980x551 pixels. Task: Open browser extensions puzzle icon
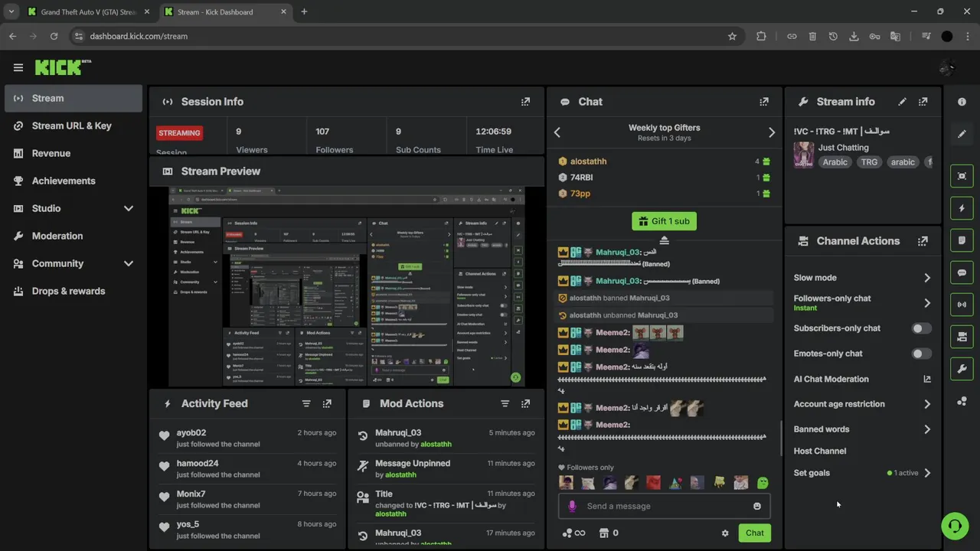tap(761, 36)
